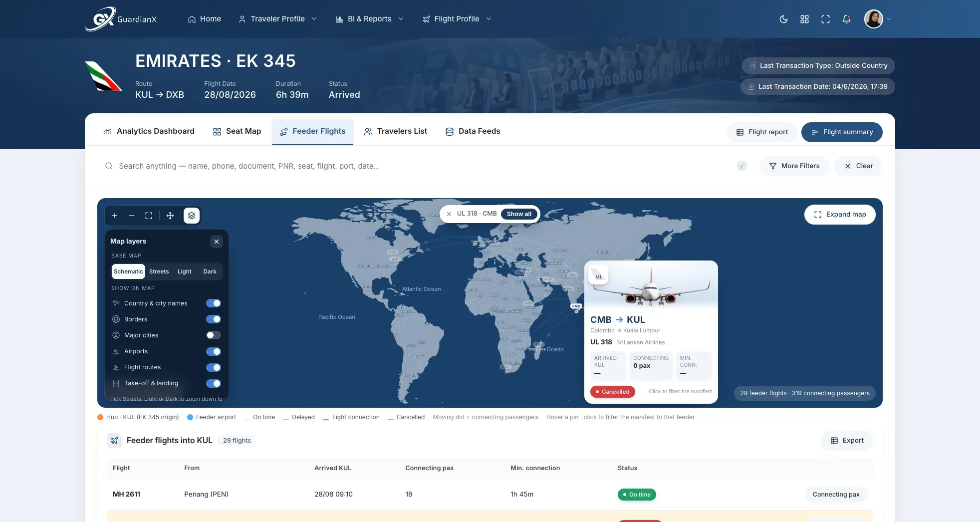
Task: Remove the UL 318 · CMB filter chip
Action: coord(449,214)
